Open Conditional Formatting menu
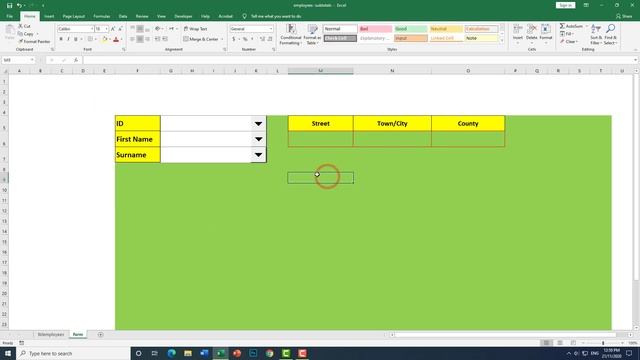The image size is (640, 360). click(x=291, y=34)
